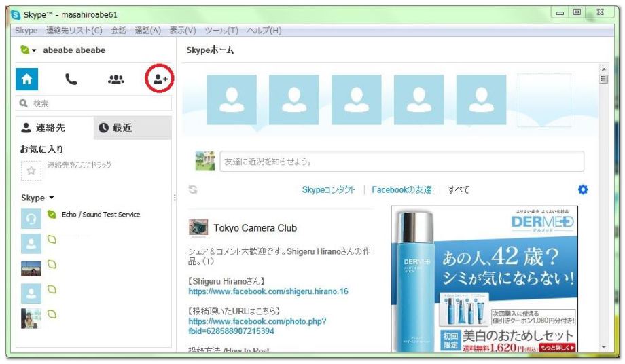Click the scrollbar down arrow
The width and height of the screenshot is (625, 364).
(x=603, y=347)
